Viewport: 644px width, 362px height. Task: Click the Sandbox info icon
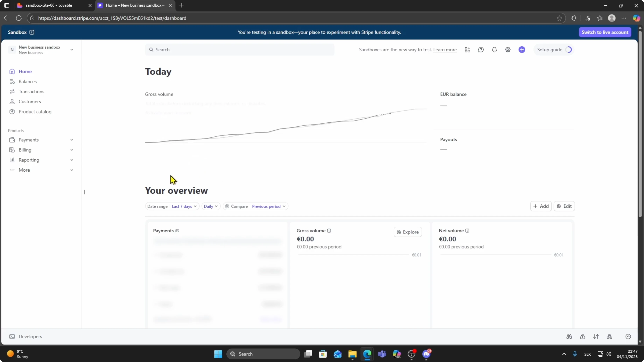coord(32,32)
